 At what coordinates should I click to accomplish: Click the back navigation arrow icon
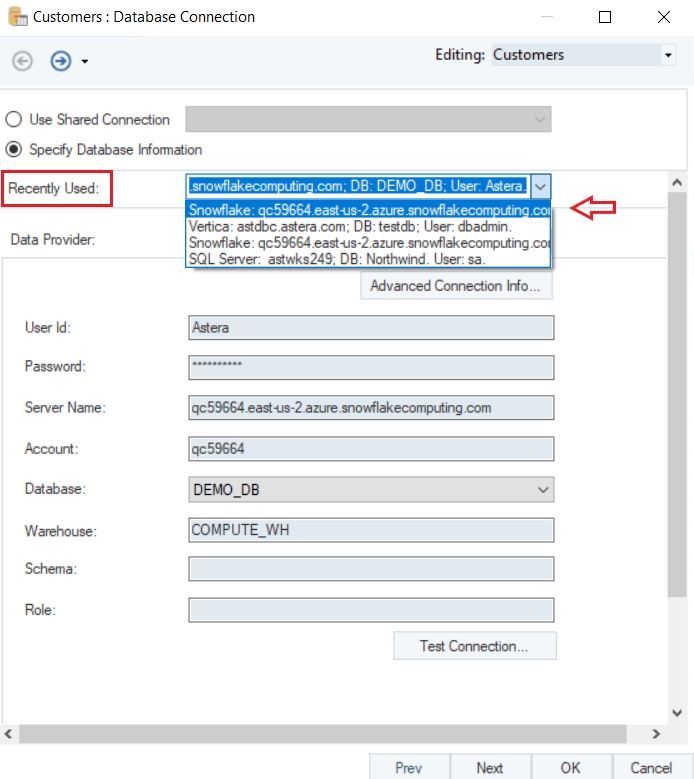(22, 61)
